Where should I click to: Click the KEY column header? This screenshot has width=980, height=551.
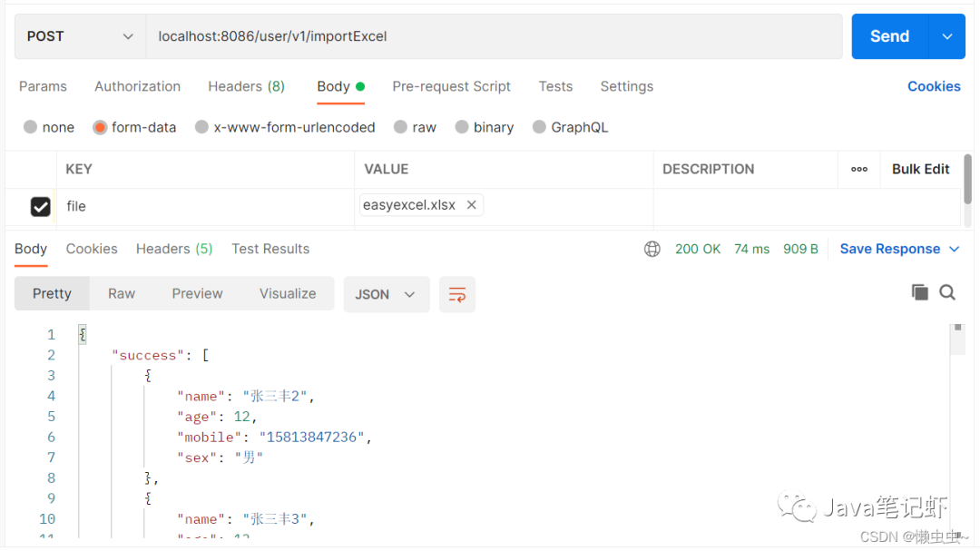pyautogui.click(x=79, y=170)
